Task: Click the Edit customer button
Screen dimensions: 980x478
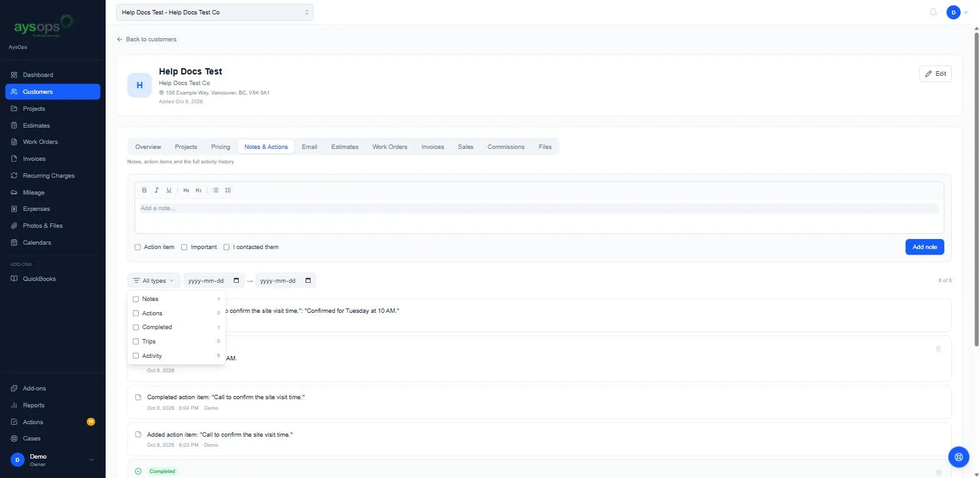Action: click(x=936, y=74)
